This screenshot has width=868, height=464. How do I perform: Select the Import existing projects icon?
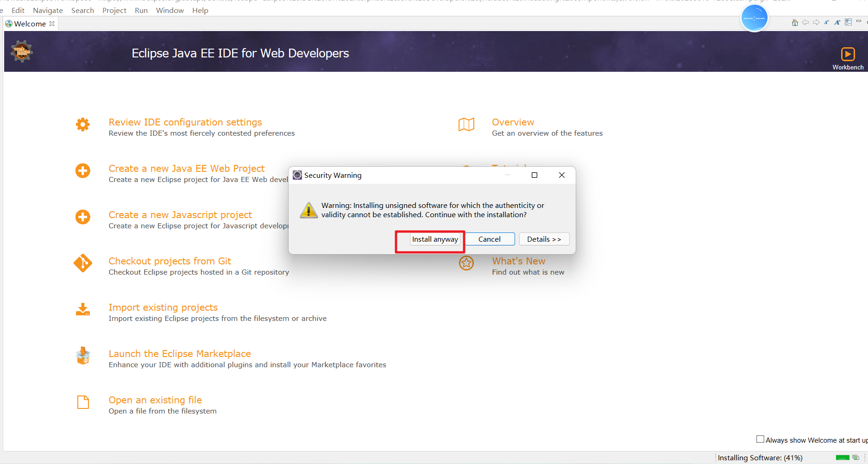click(82, 309)
